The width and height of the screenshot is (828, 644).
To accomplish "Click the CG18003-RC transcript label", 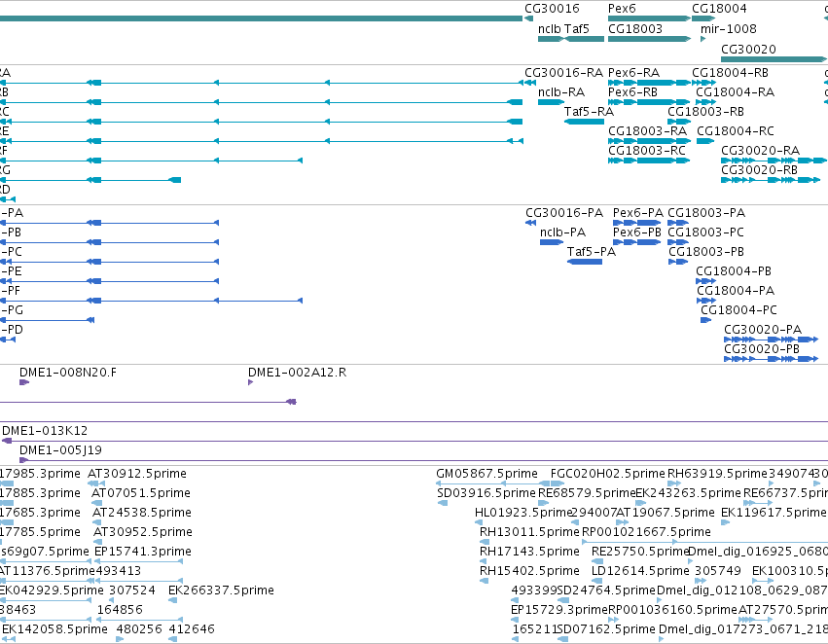I will tap(647, 151).
